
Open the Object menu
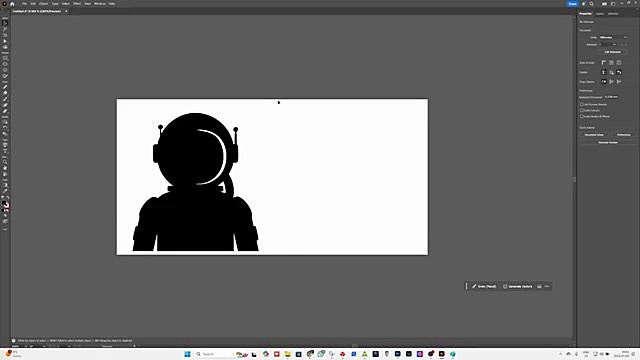pos(44,4)
